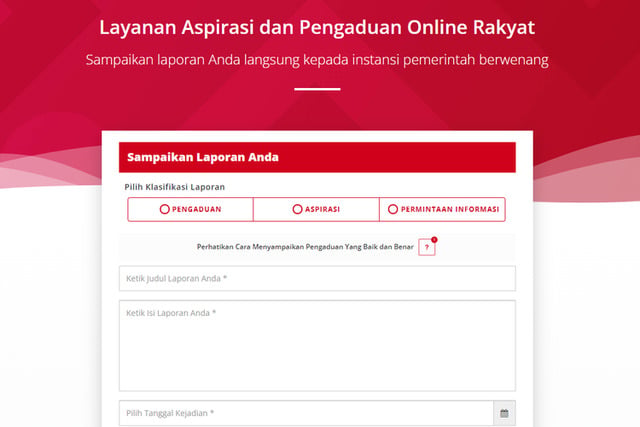Click the Sampaikan laporan Anda langsung subtitle
Screen dimensions: 640x427
[x=317, y=60]
